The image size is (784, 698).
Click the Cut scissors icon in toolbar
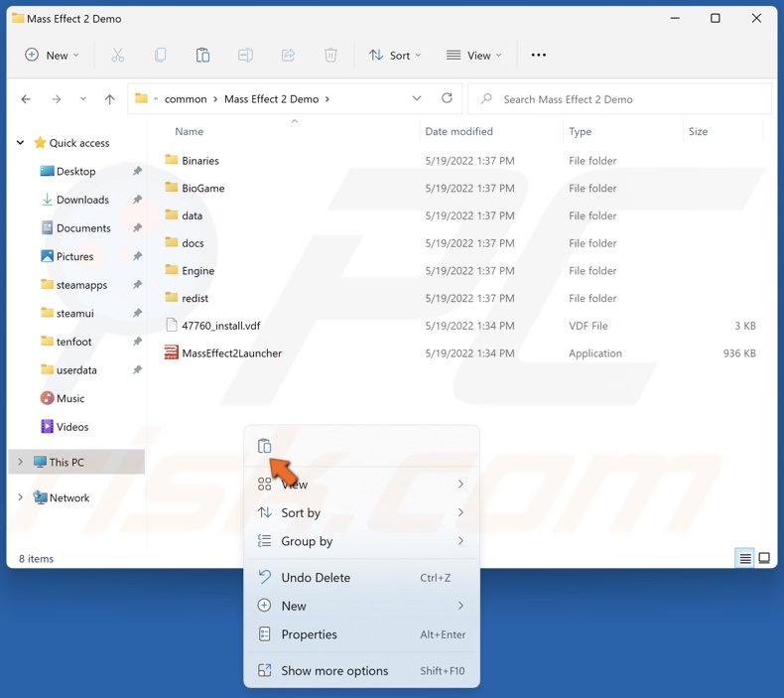point(117,55)
